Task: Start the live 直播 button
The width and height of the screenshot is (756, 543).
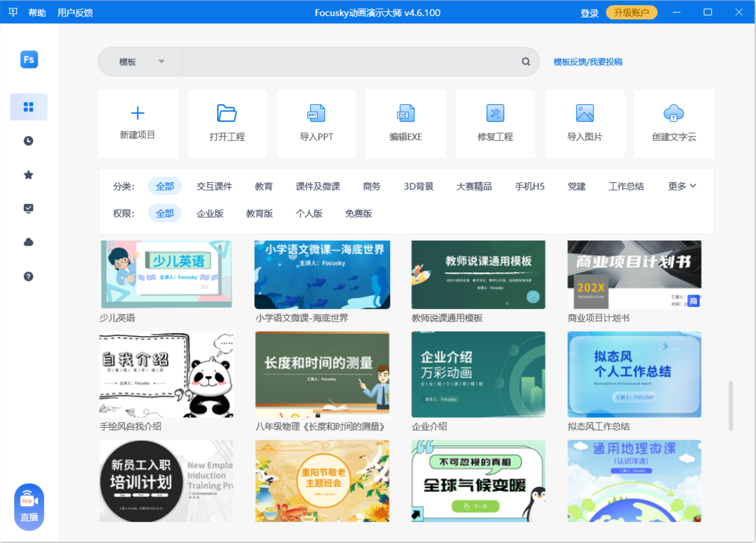Action: [29, 507]
